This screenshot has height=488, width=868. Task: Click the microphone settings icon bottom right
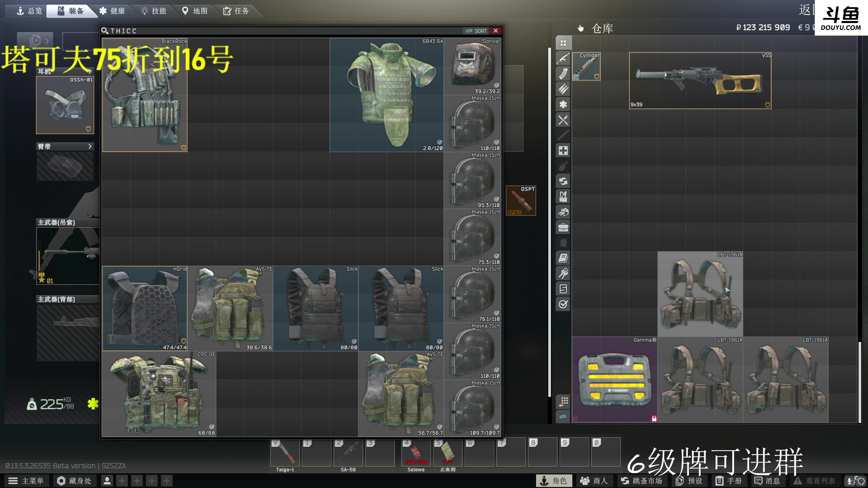(849, 481)
